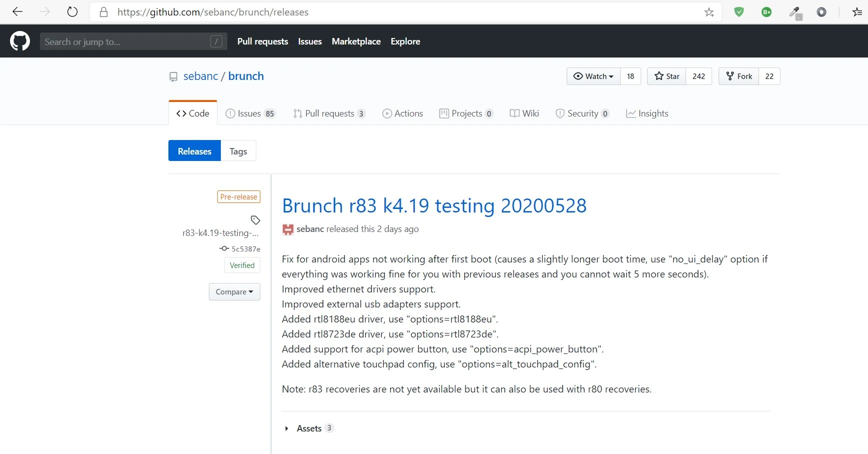Screen dimensions: 868x454
Task: Open the r83-k4.19-testing tag link
Action: pos(221,233)
